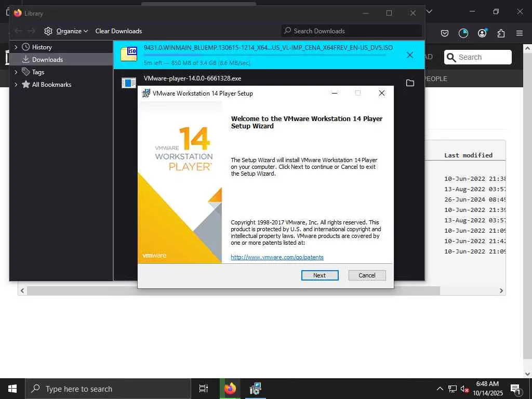This screenshot has height=399, width=532.
Task: Expand the All Bookmarks tree node
Action: pyautogui.click(x=16, y=85)
